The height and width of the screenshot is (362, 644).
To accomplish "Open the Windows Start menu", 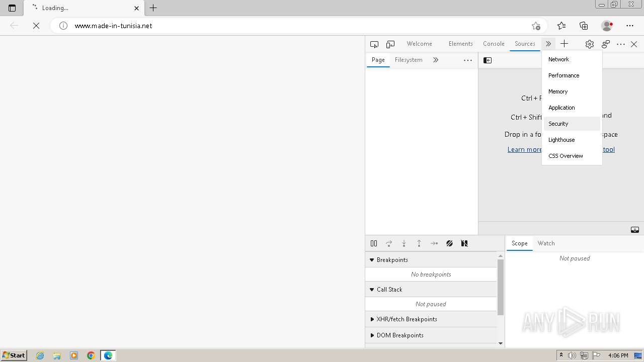I will [x=14, y=355].
